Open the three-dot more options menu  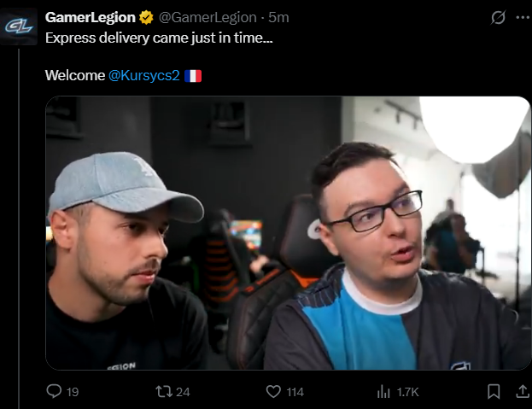(x=523, y=17)
